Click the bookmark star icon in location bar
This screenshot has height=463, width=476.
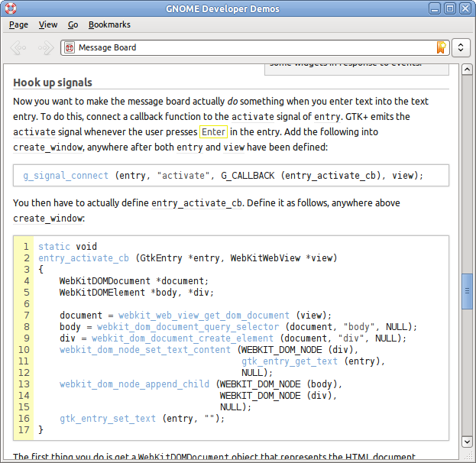441,47
